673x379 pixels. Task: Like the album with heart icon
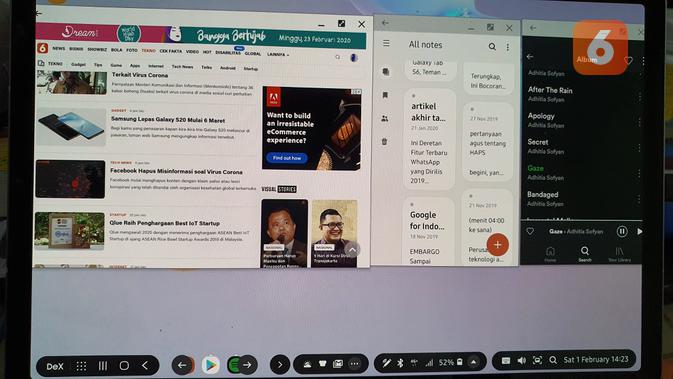click(x=628, y=61)
